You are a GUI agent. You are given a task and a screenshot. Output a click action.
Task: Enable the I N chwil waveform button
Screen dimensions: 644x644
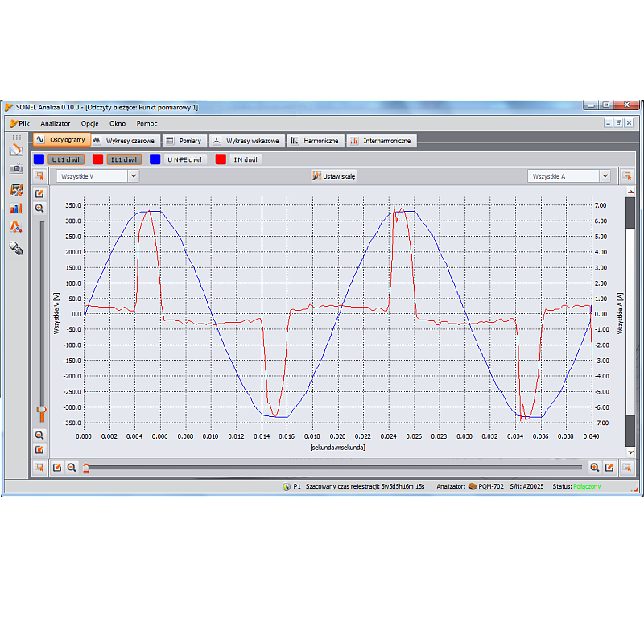coord(245,159)
